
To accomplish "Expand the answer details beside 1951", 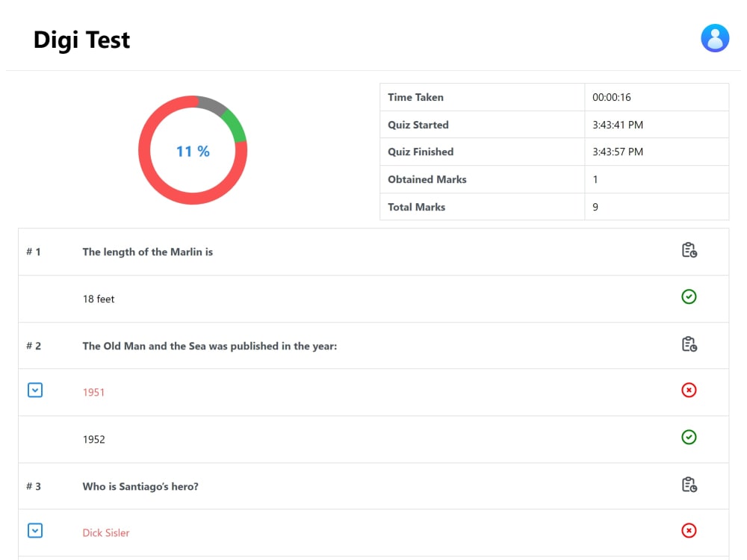I will point(35,390).
